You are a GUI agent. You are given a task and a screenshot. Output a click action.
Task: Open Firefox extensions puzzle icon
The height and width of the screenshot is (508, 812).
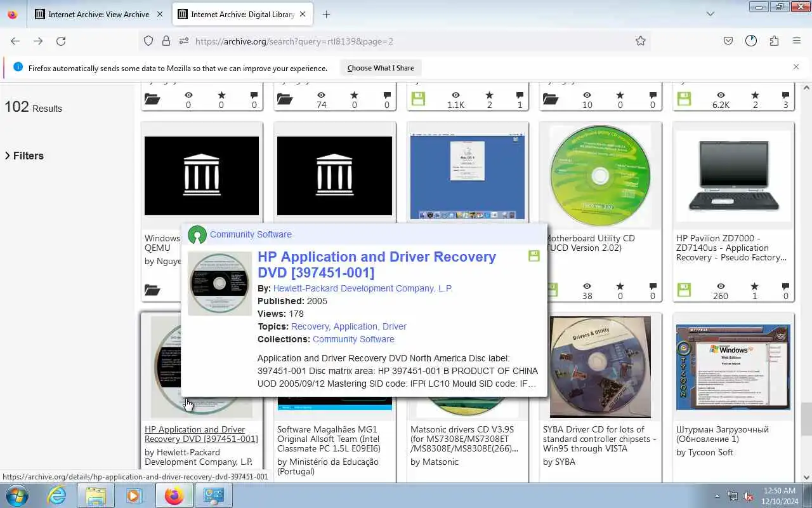774,41
